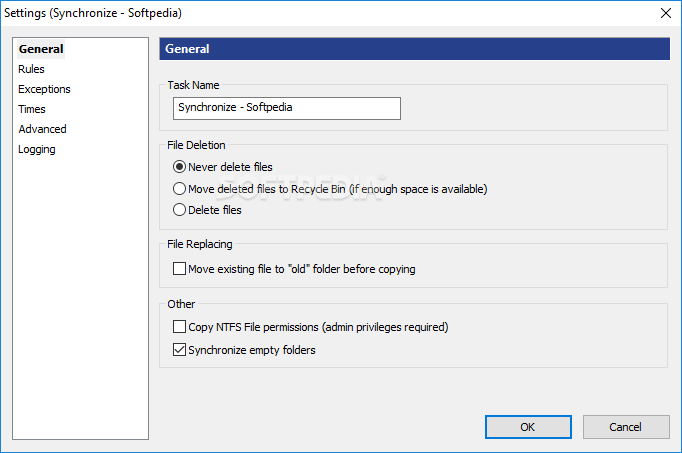Go to the Times section
Image resolution: width=682 pixels, height=453 pixels.
point(32,109)
